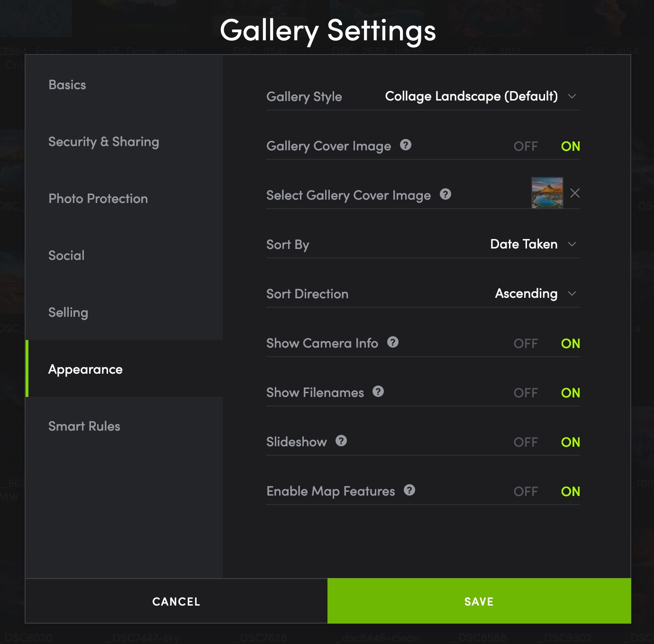Open help for Enable Map Features
Image resolution: width=654 pixels, height=644 pixels.
pos(409,490)
